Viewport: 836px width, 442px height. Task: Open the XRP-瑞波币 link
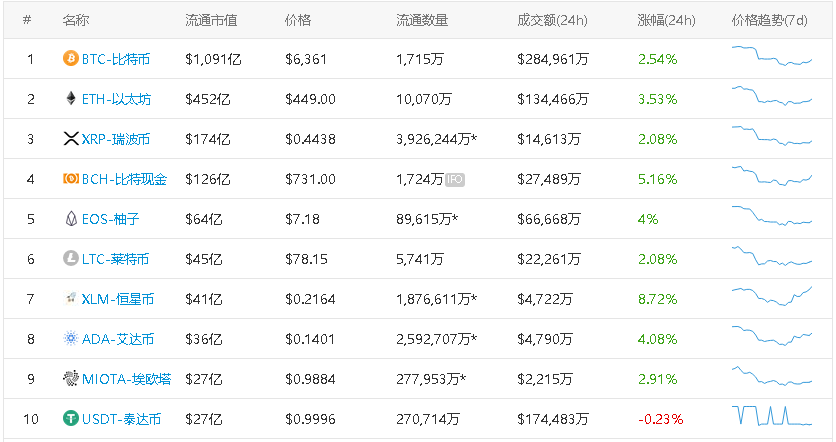pos(116,139)
